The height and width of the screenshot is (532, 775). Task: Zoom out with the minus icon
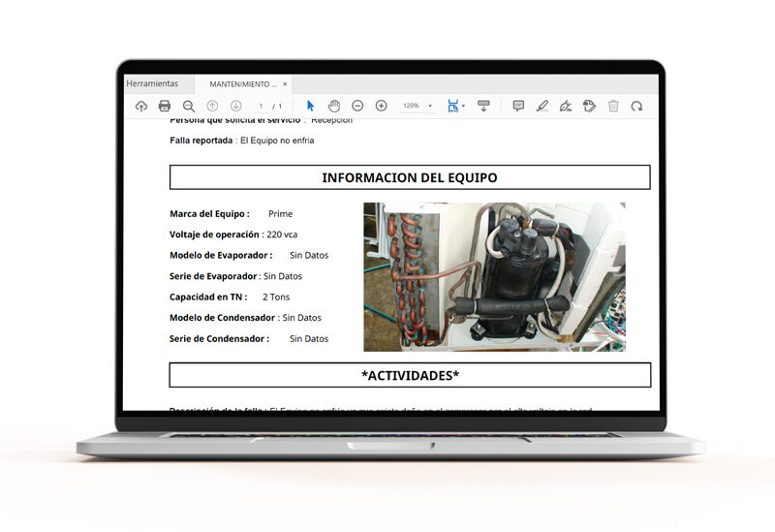357,106
